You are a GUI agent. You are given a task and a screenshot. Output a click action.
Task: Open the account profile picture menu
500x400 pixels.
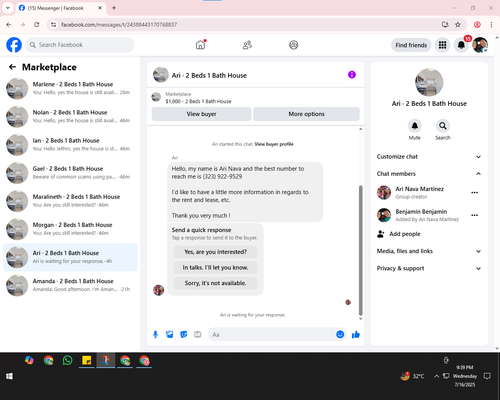click(x=480, y=45)
